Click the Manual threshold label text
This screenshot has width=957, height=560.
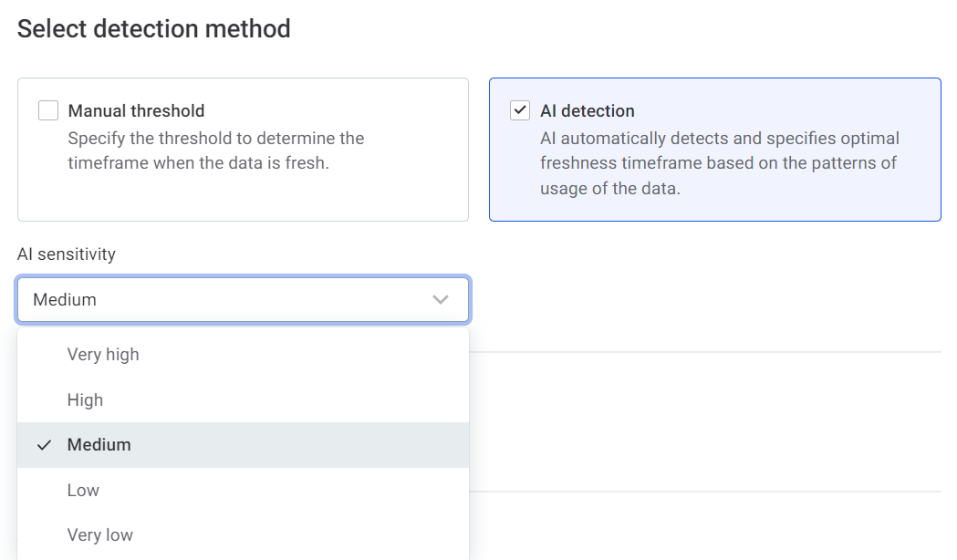[x=136, y=111]
